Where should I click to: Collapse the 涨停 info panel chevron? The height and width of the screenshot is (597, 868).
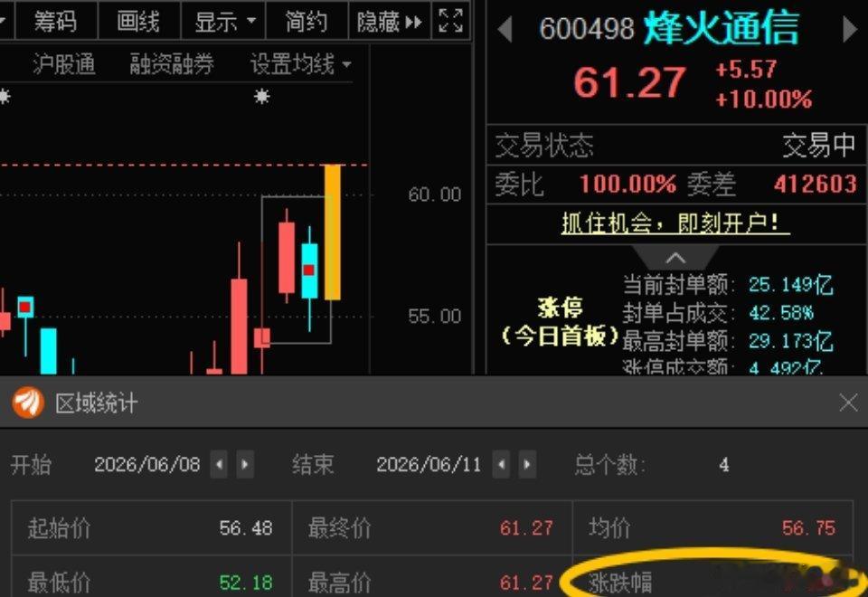(x=675, y=258)
